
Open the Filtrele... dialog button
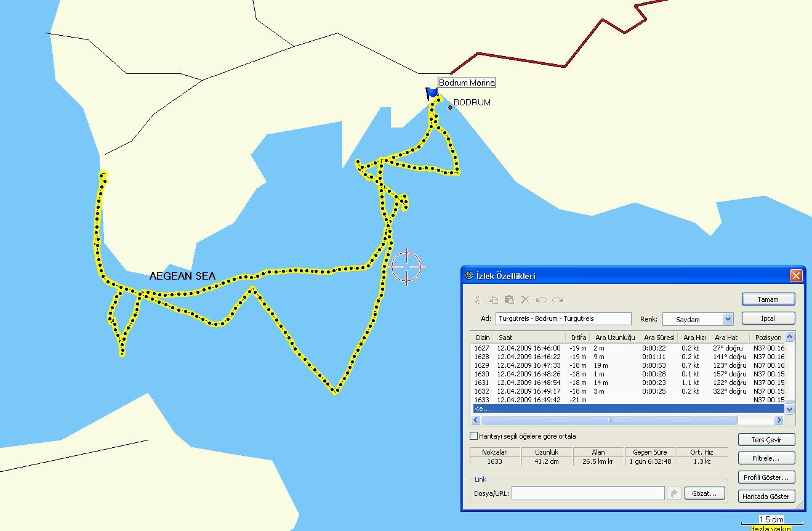tap(766, 458)
